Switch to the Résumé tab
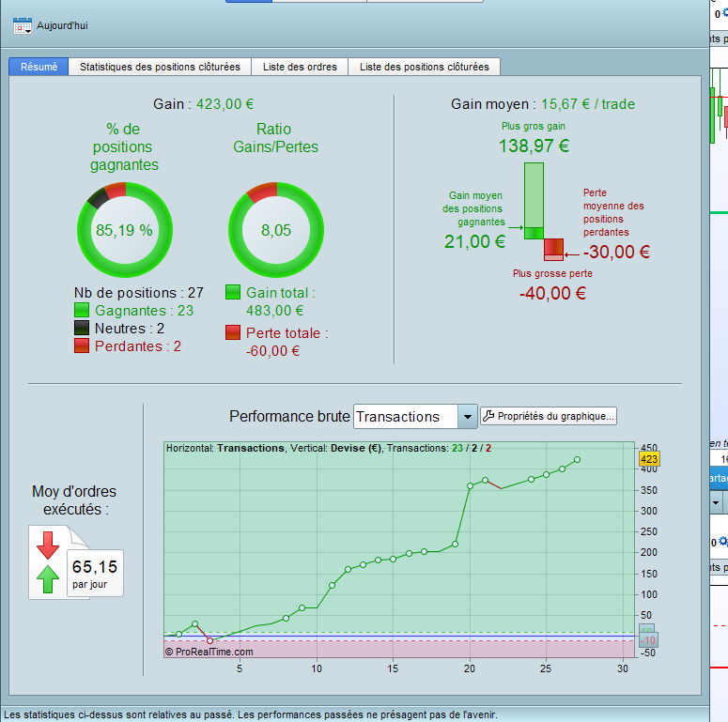The height and width of the screenshot is (722, 728). pyautogui.click(x=39, y=67)
